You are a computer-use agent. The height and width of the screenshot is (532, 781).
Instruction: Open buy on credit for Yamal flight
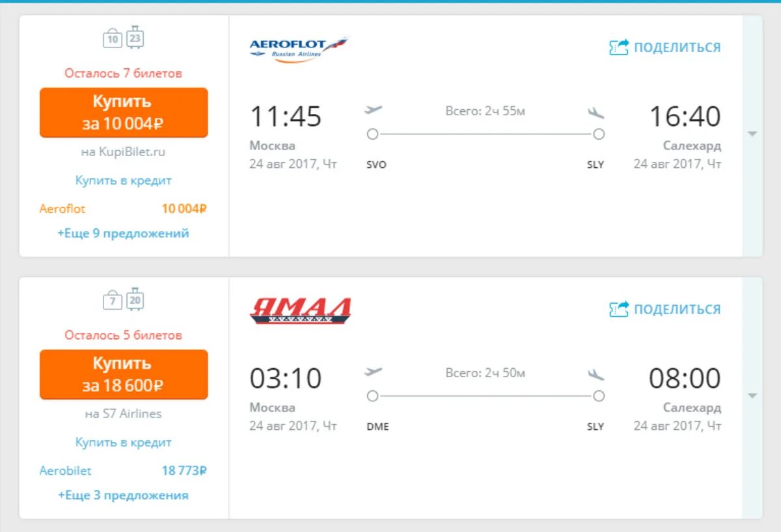click(123, 442)
